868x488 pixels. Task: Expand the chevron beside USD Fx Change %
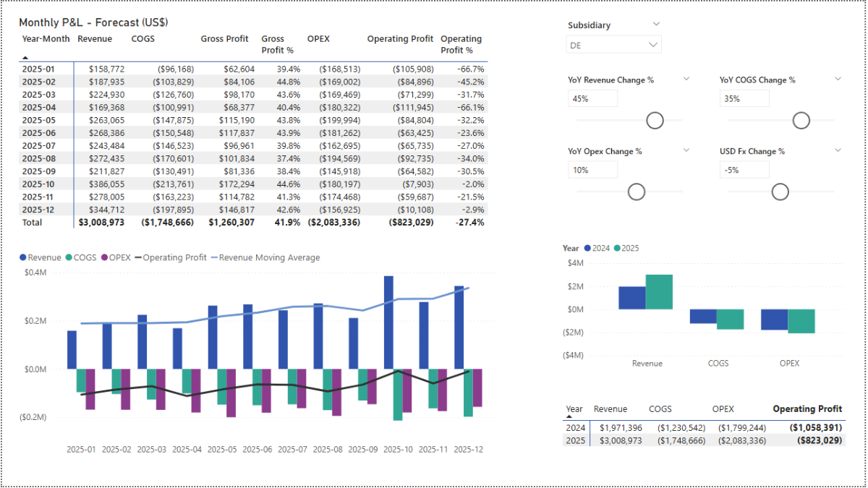[x=838, y=150]
